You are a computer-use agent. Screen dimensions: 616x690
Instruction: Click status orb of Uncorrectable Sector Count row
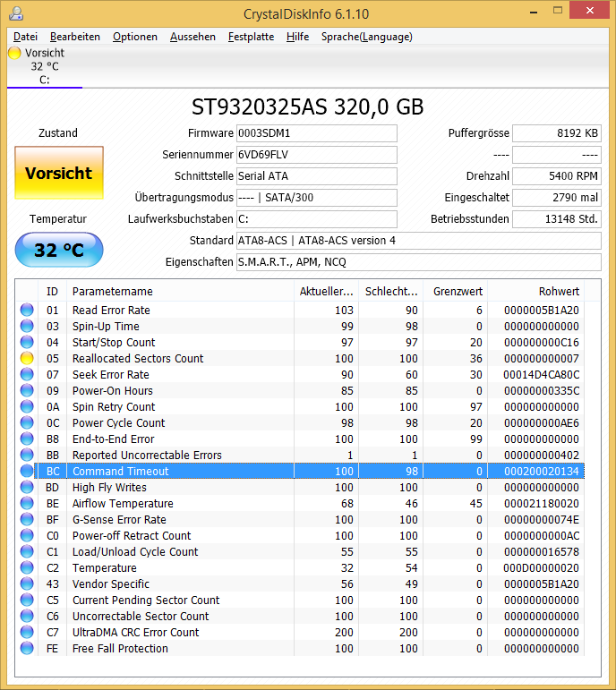[x=27, y=616]
